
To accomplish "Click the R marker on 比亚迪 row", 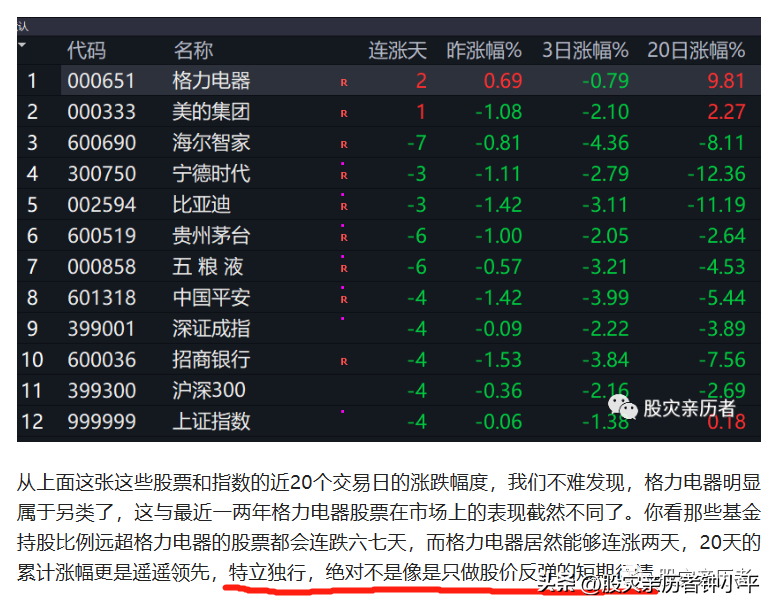I will click(344, 207).
